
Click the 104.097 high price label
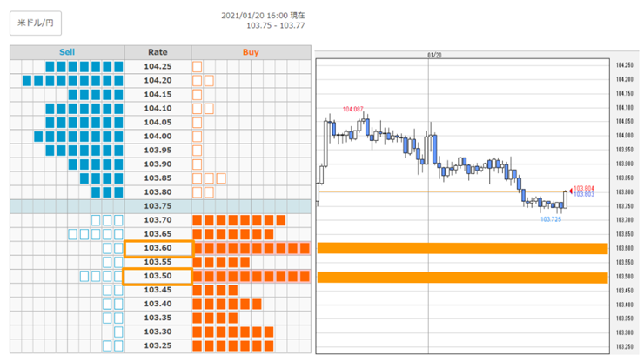tap(352, 110)
